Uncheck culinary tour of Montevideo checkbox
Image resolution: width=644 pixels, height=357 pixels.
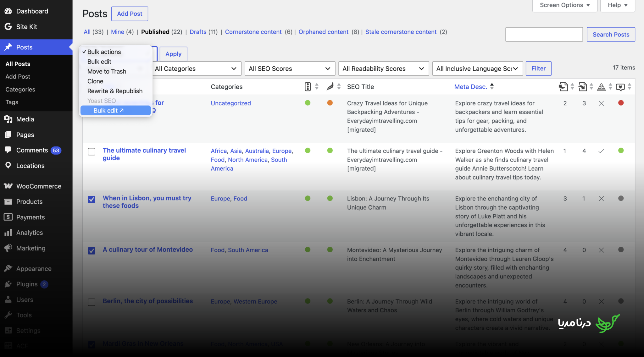coord(92,251)
